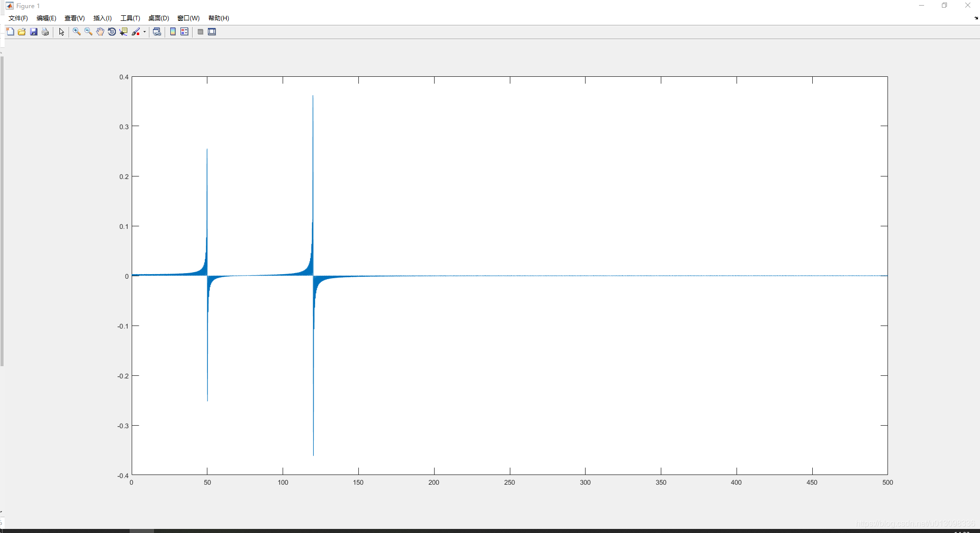Open an existing figure file
The image size is (980, 533).
21,32
